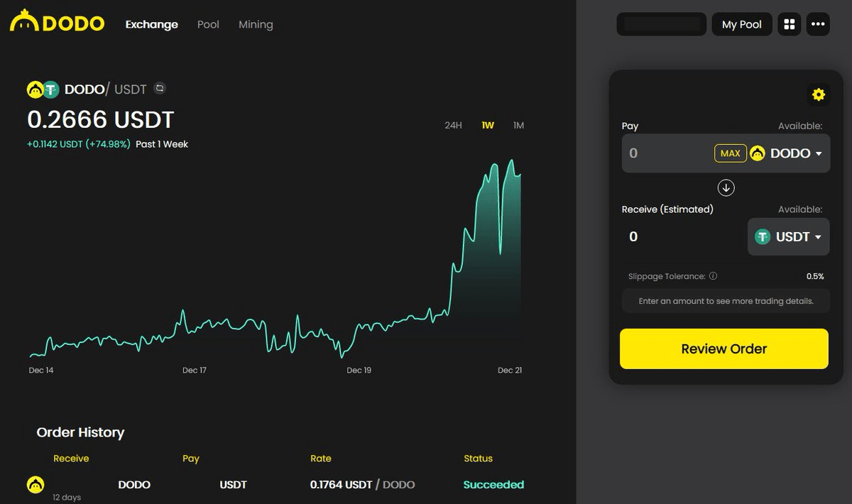This screenshot has width=852, height=504.
Task: Click Review Order button
Action: pos(724,349)
